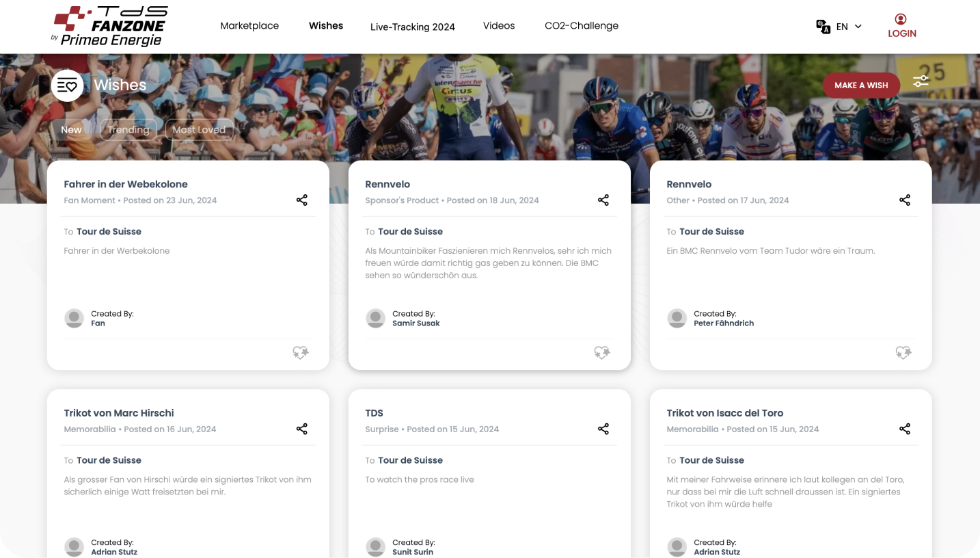The image size is (980, 558).
Task: Click the LOGIN user icon
Action: tap(901, 19)
